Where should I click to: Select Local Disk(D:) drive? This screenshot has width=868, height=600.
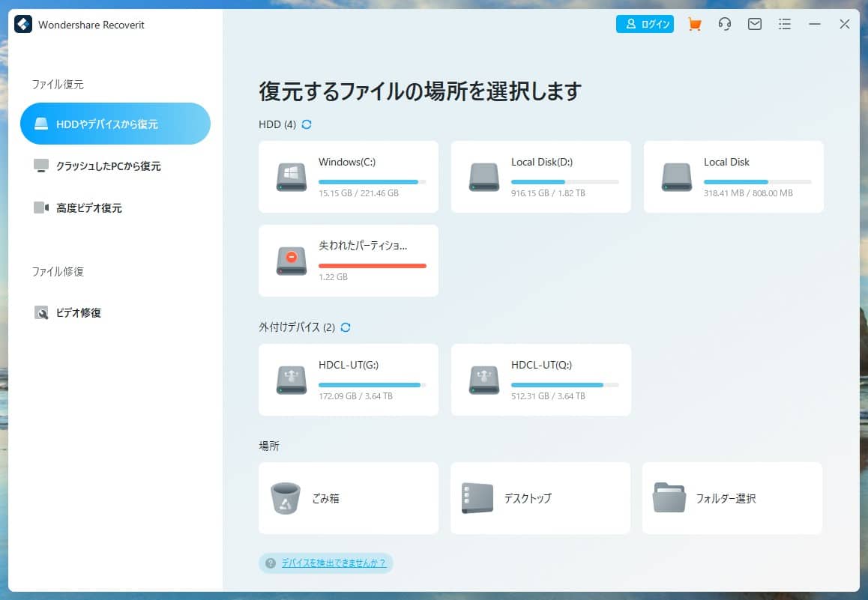(x=540, y=177)
